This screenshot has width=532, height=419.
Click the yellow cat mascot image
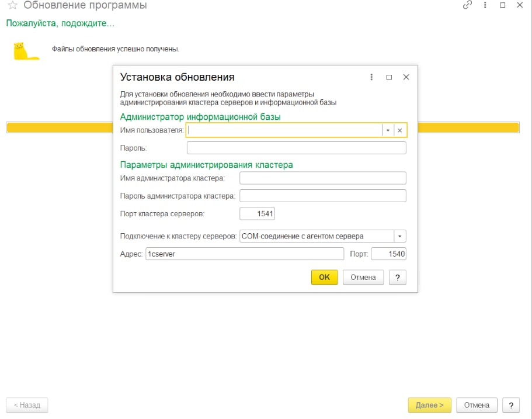click(26, 51)
